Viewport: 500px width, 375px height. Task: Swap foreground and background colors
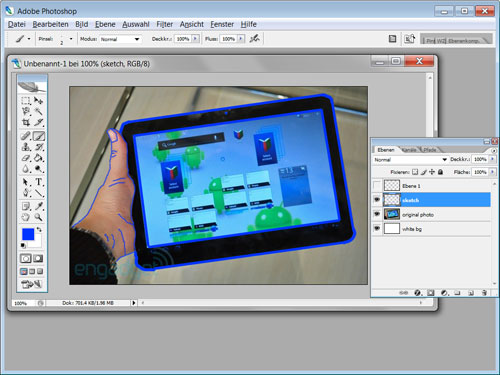tap(39, 229)
